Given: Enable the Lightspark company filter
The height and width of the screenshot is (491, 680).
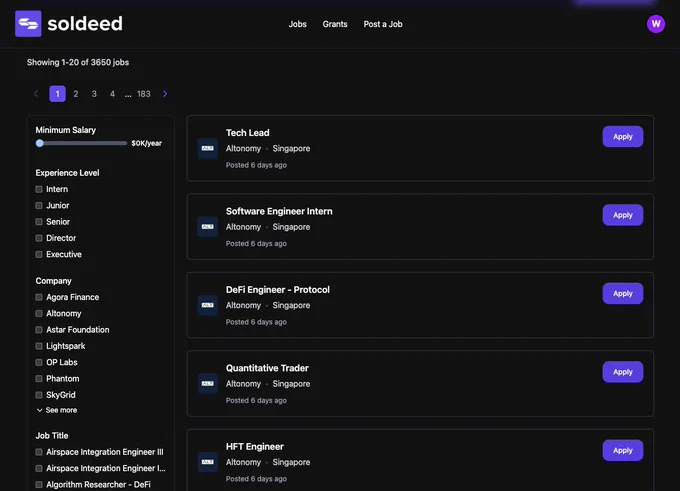Looking at the screenshot, I should (x=39, y=346).
